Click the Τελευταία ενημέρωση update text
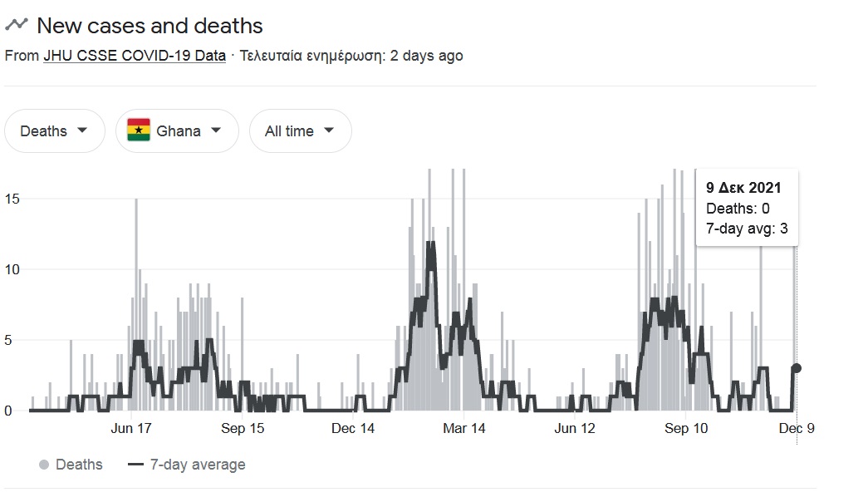This screenshot has width=868, height=497. [x=351, y=56]
